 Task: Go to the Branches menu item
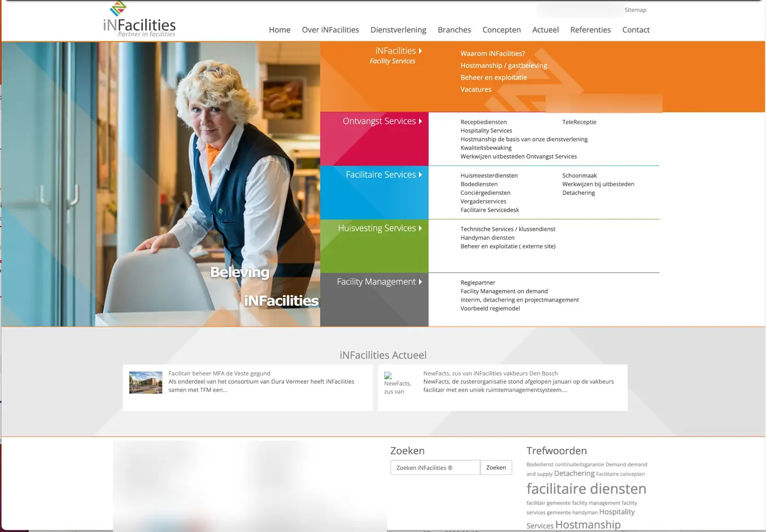coord(454,30)
